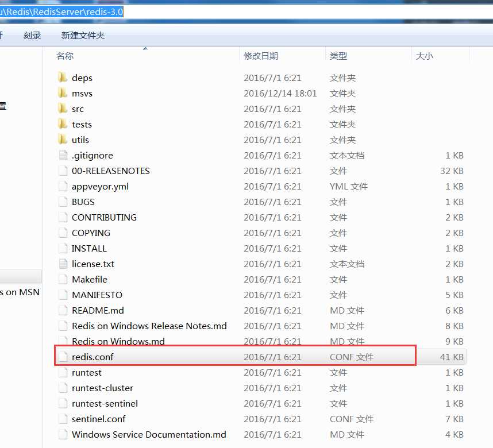Image resolution: width=493 pixels, height=448 pixels.
Task: Select the msvs folder name
Action: point(82,94)
